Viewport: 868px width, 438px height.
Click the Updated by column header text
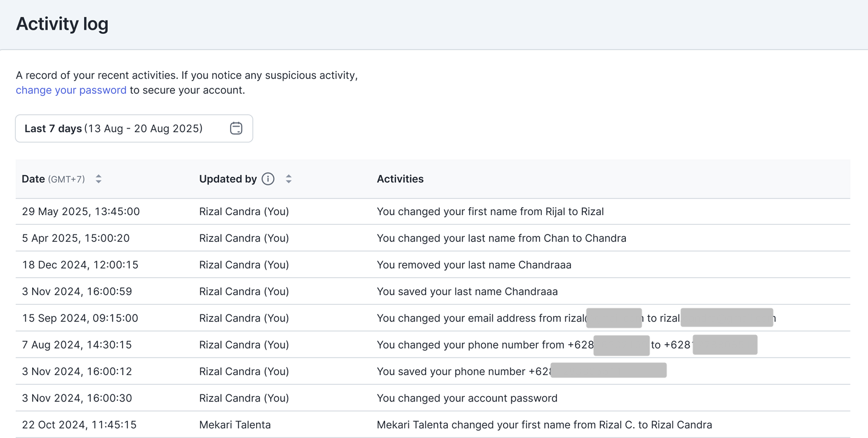(x=228, y=179)
